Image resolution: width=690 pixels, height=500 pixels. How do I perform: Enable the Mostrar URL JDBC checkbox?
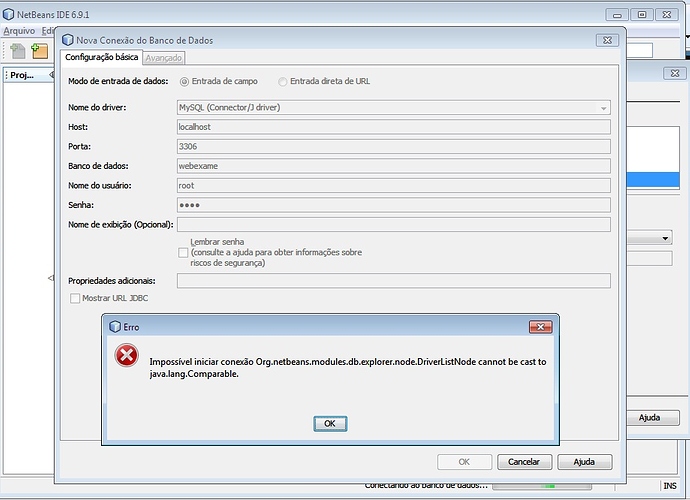tap(75, 298)
